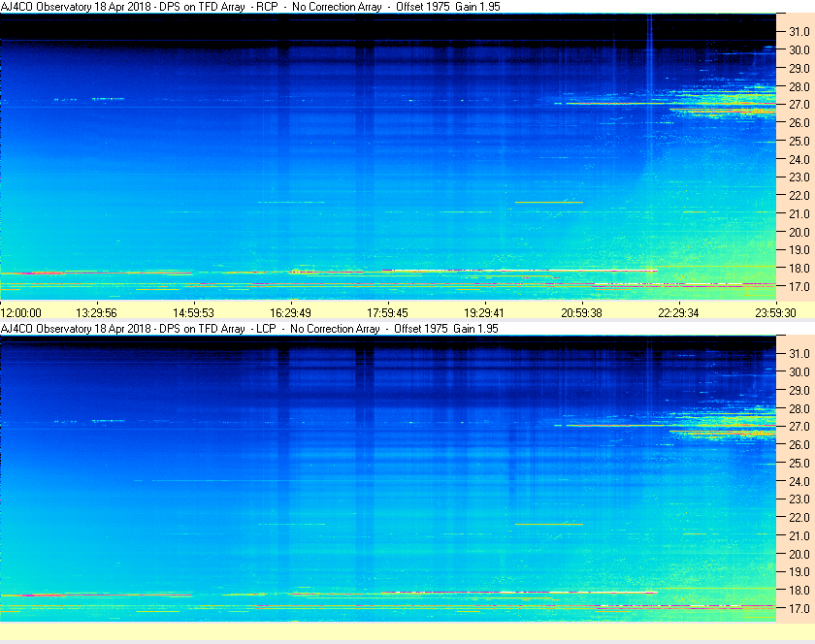Select the 20:59:38 time axis label
815x644 pixels.
click(x=581, y=313)
